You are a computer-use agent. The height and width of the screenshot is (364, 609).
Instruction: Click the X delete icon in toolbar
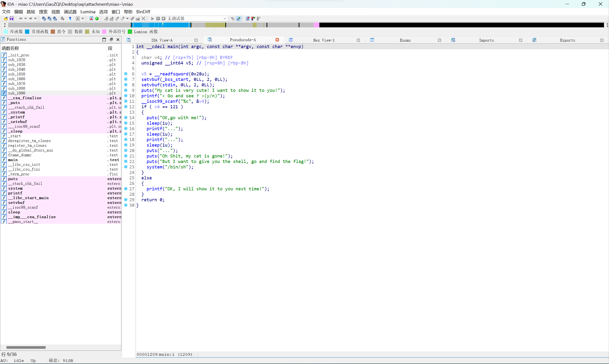pos(144,19)
